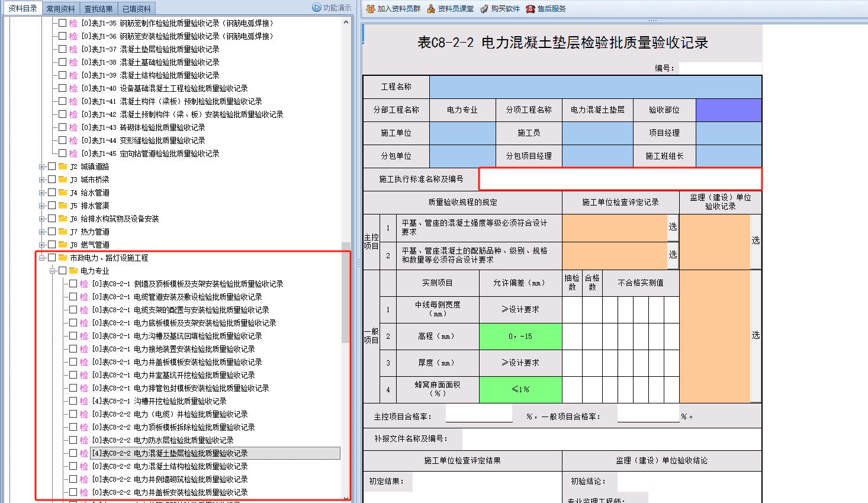Expand the J2 城镇道路 node
Viewport: 868px width, 503px height.
42,166
